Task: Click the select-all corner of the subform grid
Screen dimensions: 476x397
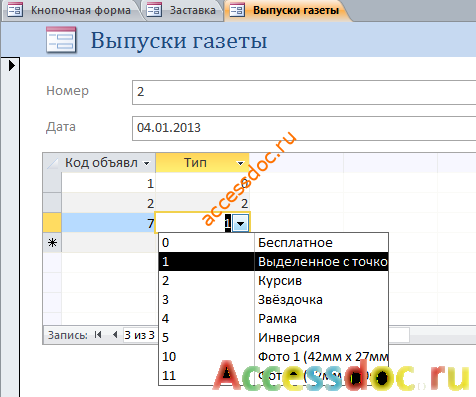Action: [52, 163]
